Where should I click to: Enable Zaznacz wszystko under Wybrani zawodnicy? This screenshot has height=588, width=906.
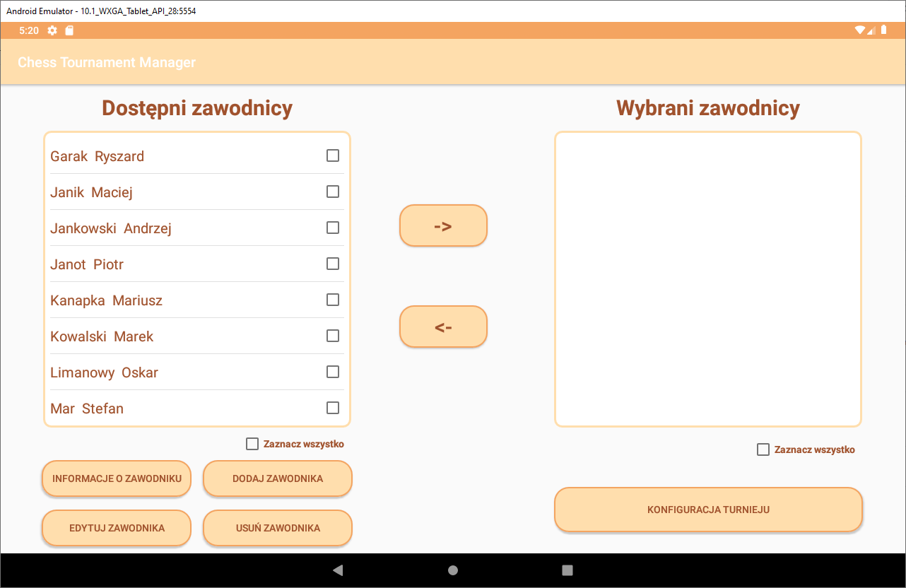763,449
